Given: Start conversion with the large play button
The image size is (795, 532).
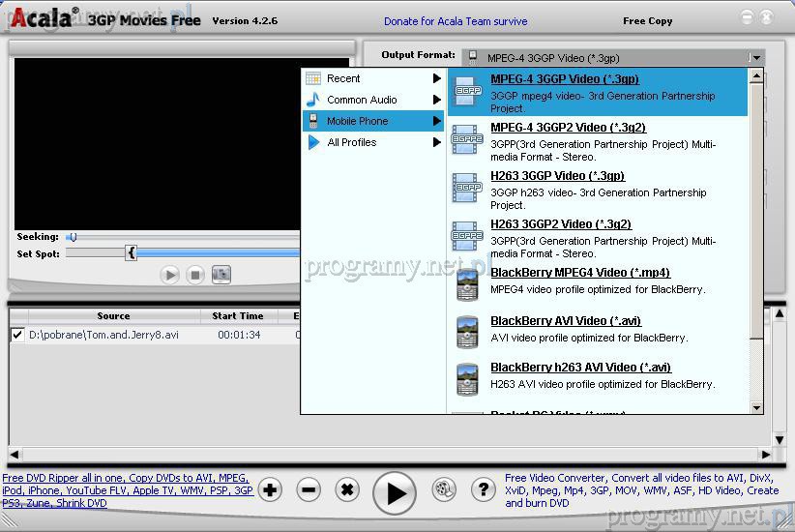Looking at the screenshot, I should click(395, 492).
